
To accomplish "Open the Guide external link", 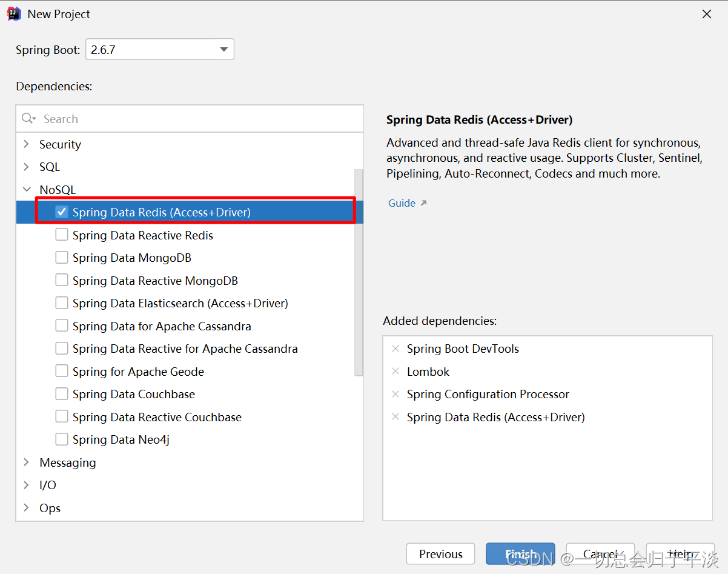I will point(402,203).
